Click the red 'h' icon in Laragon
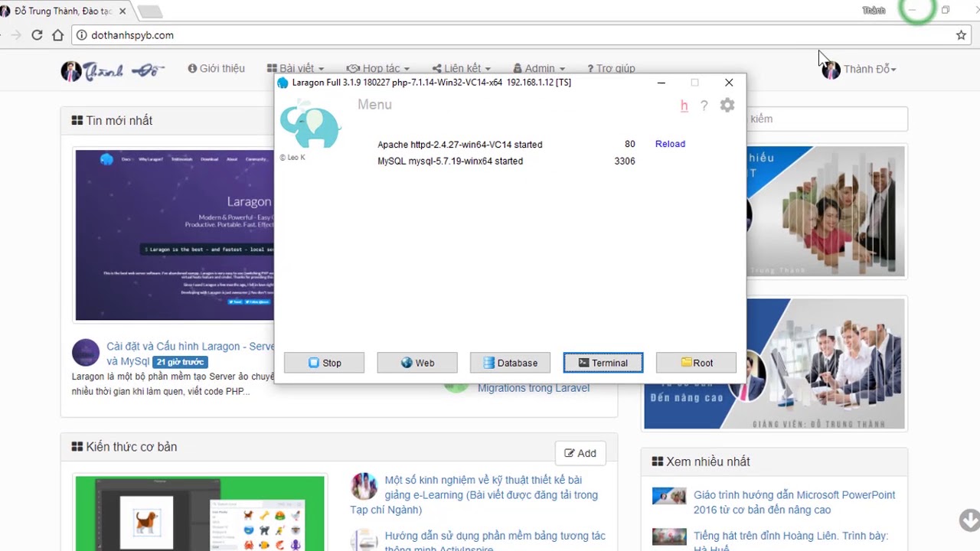Viewport: 980px width, 551px height. [x=684, y=106]
